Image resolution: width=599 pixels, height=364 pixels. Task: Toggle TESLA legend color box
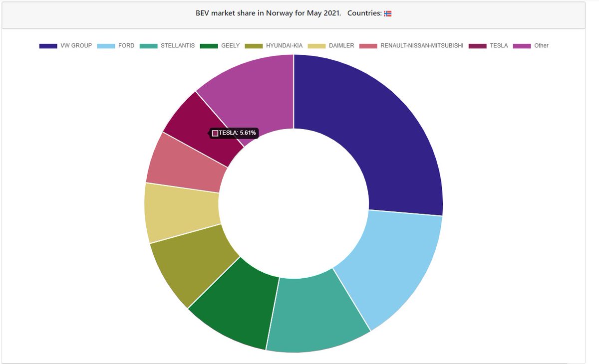point(478,46)
